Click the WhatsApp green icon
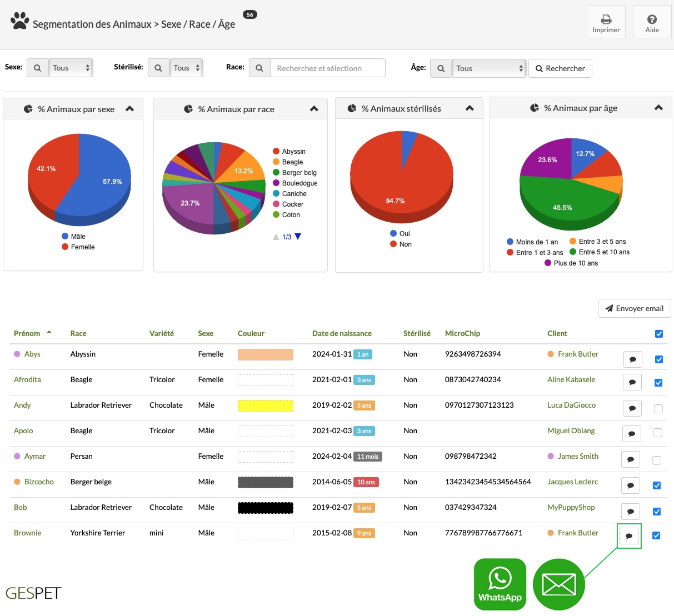The height and width of the screenshot is (616, 674). (500, 584)
